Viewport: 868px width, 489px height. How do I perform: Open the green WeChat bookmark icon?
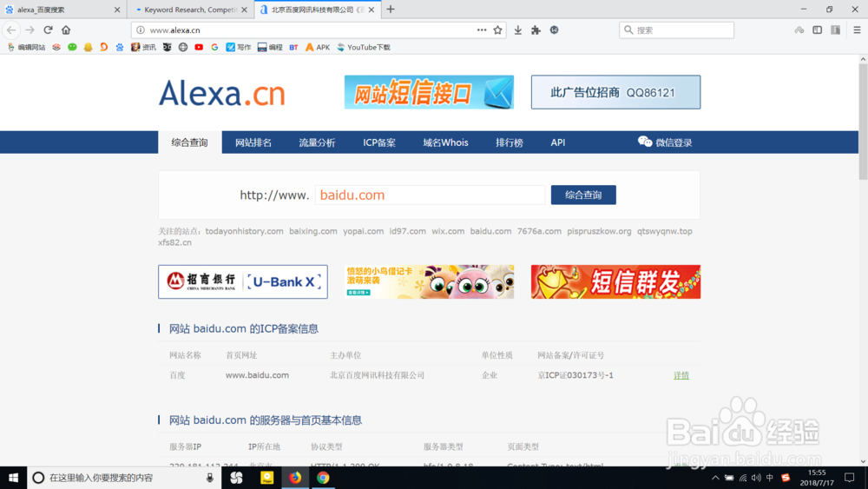[x=72, y=47]
